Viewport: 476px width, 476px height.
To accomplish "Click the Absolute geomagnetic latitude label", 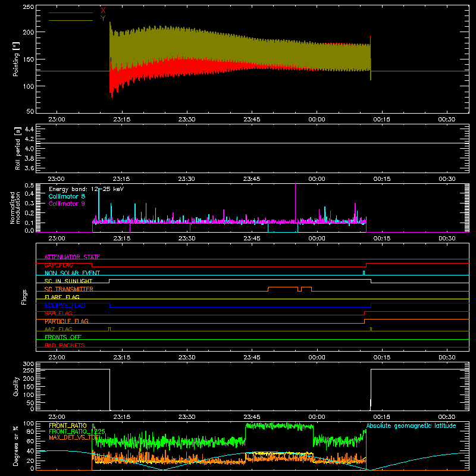I will pyautogui.click(x=411, y=425).
